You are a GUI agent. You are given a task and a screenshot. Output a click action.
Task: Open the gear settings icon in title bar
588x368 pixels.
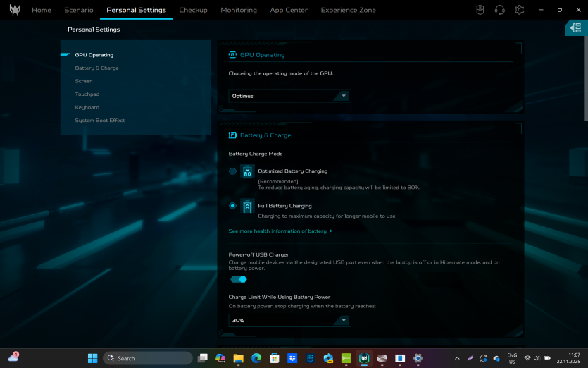click(x=520, y=10)
